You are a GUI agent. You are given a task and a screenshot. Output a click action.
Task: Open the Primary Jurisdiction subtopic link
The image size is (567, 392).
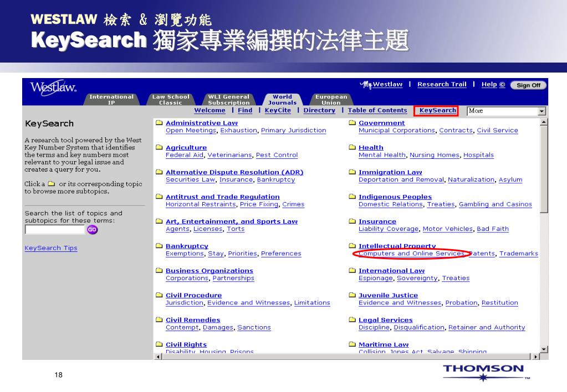(x=294, y=131)
